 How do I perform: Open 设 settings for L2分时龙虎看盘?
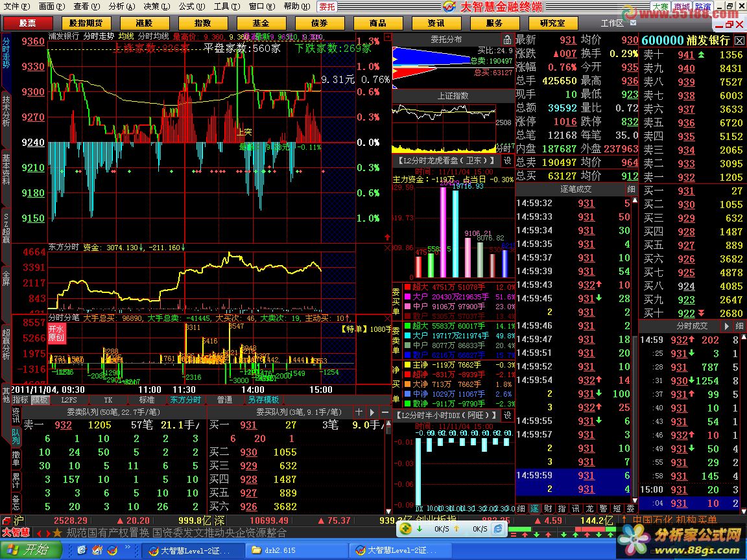(x=507, y=161)
